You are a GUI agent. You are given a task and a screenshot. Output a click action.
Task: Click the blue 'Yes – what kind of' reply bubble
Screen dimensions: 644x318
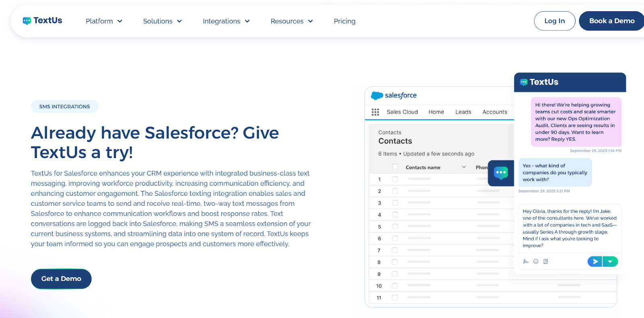tap(555, 172)
